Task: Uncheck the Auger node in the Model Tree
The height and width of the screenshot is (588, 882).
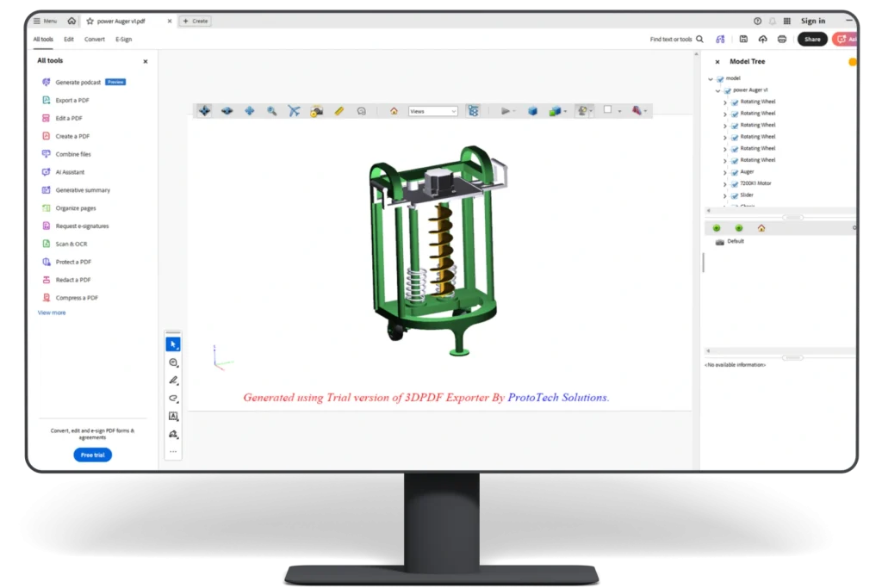Action: (x=735, y=172)
